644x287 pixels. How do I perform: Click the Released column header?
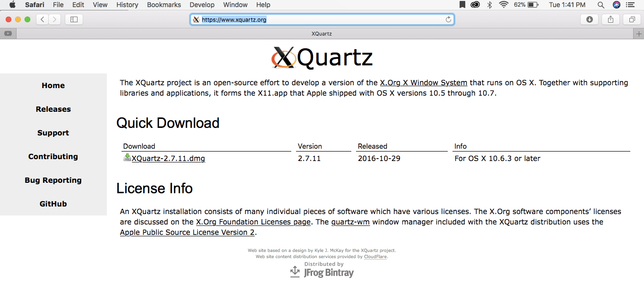(x=373, y=146)
